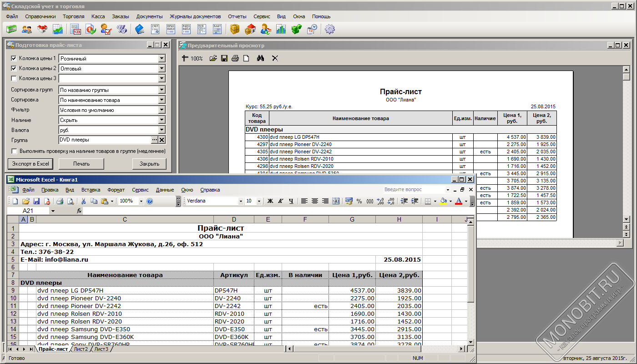Image resolution: width=637 pixels, height=364 pixels.
Task: Click the 'РАСХ НАКЛ' expense document icon
Action: coord(186,30)
